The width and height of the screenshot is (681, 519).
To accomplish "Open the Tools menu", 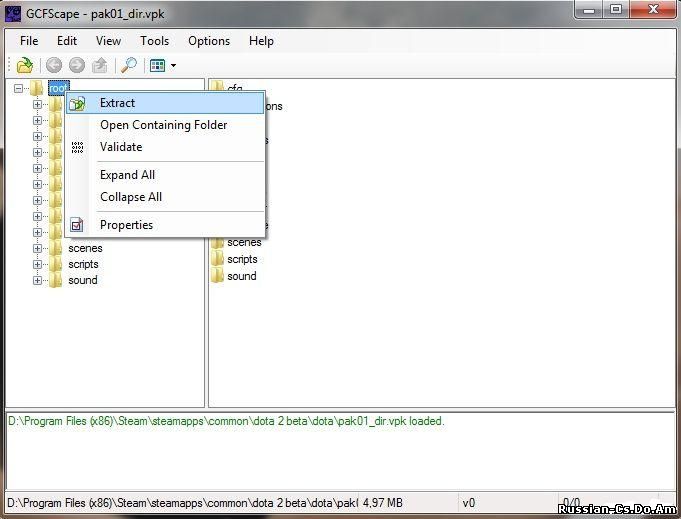I will tap(154, 41).
